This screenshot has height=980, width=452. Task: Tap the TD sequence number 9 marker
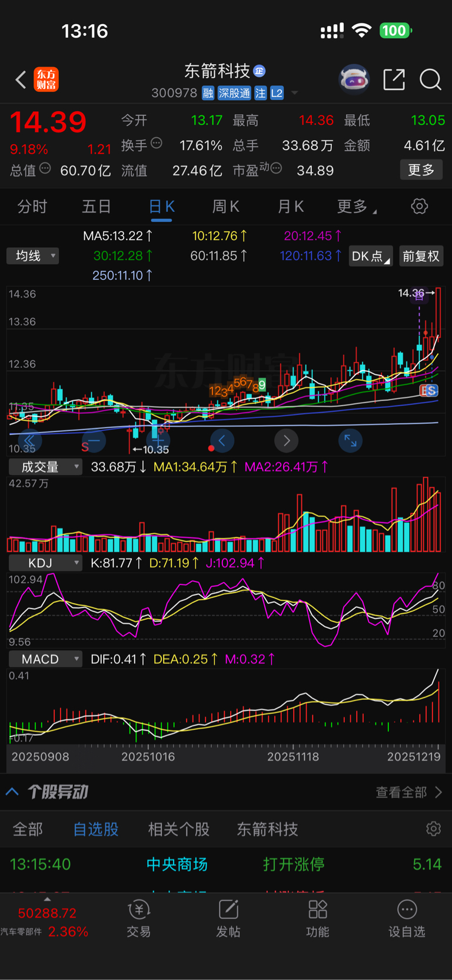262,385
